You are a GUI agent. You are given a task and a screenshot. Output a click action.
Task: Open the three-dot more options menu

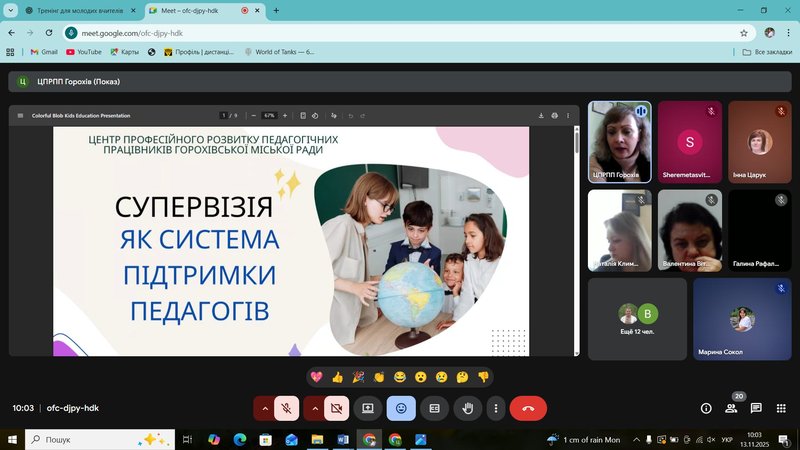point(495,408)
